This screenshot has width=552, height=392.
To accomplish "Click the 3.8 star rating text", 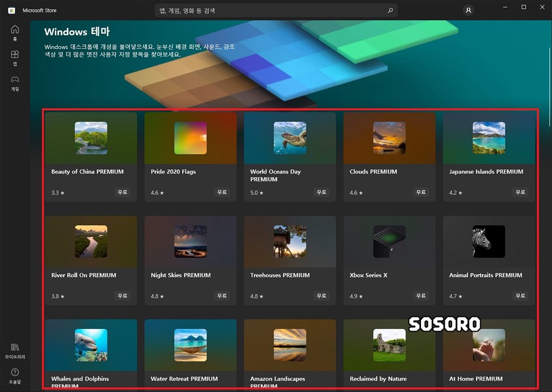I will click(58, 296).
